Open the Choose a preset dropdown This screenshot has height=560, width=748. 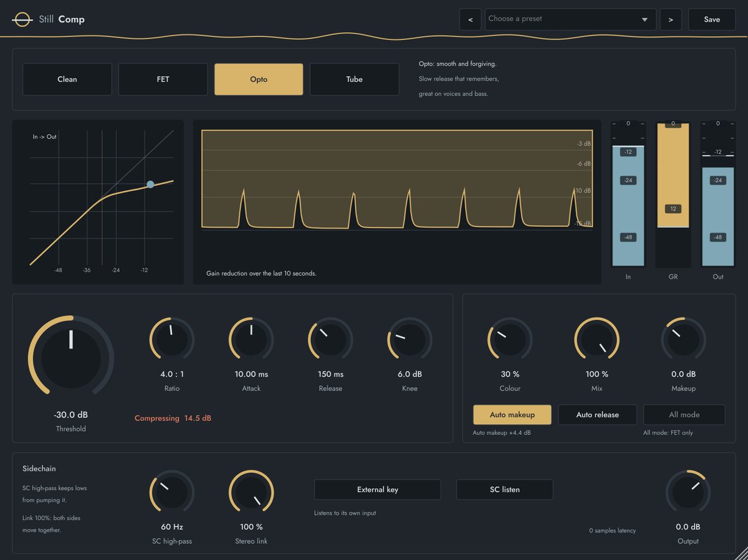(x=570, y=19)
